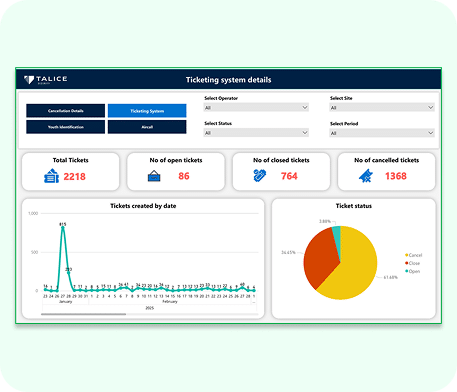Click the 34.45% pie label
Screen dimensions: 457x392
[x=288, y=252]
